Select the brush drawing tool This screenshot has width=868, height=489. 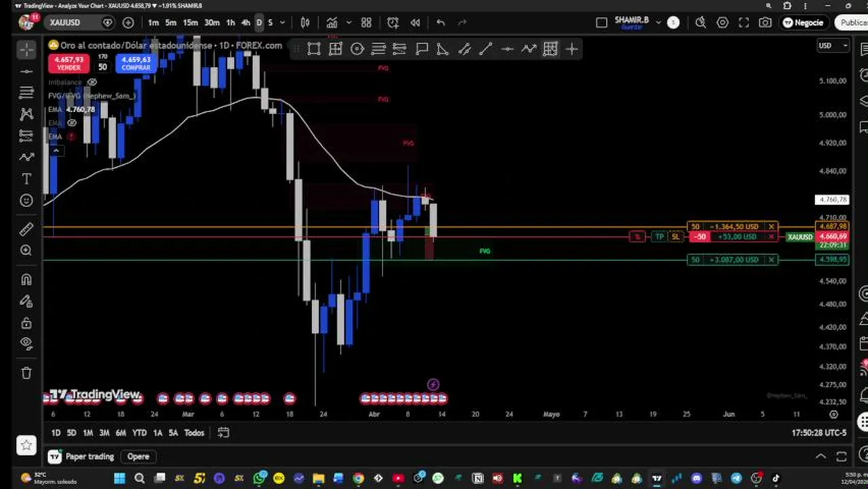(26, 157)
